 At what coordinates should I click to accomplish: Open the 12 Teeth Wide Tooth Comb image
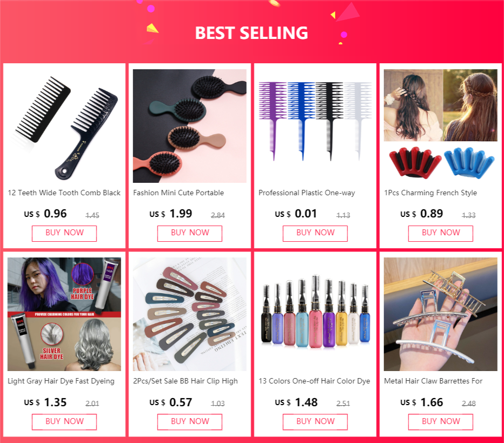(x=64, y=125)
